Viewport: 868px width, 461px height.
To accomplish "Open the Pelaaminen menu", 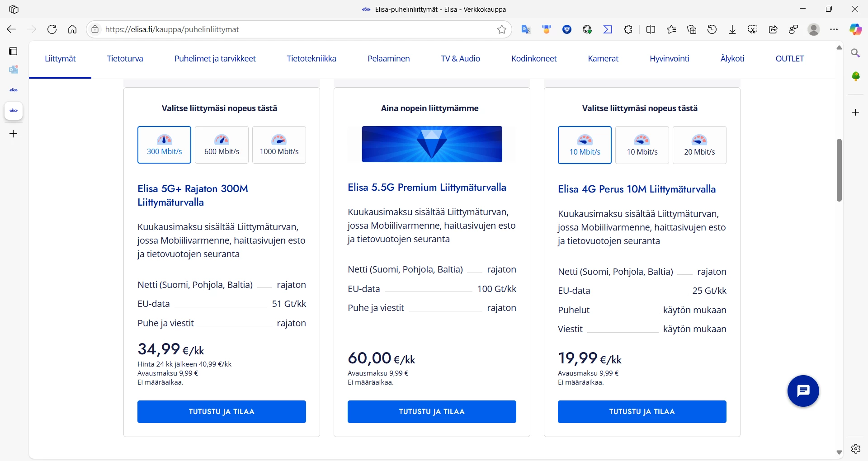I will [389, 59].
